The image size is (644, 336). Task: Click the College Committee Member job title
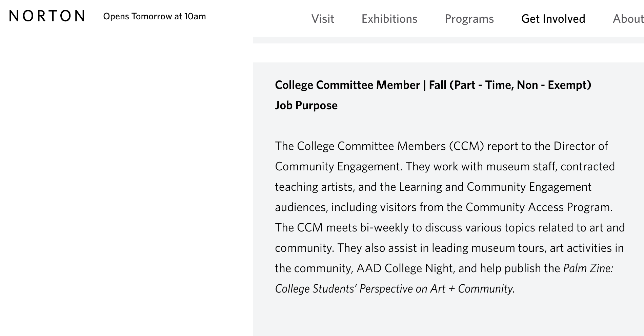347,85
